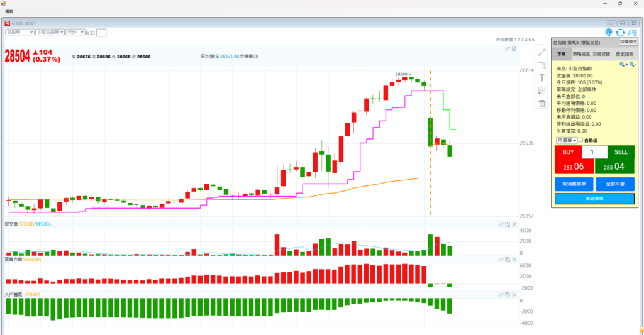Select the text annotation tool

541,77
